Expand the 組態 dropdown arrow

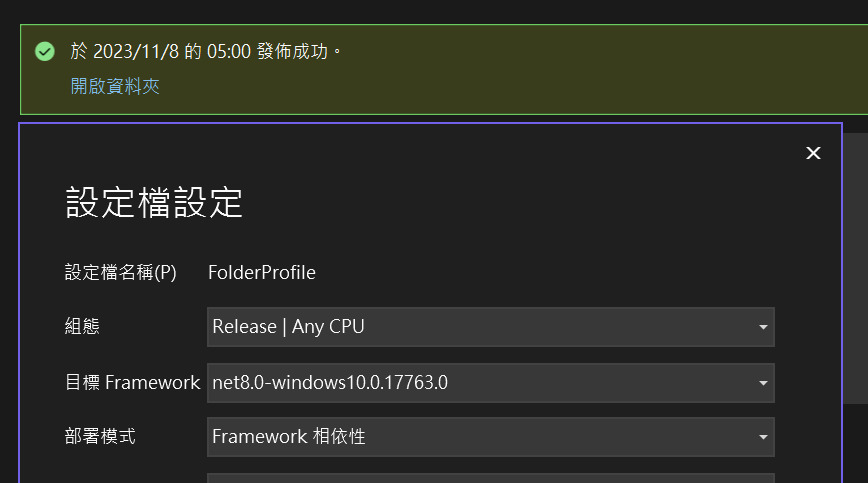point(763,327)
